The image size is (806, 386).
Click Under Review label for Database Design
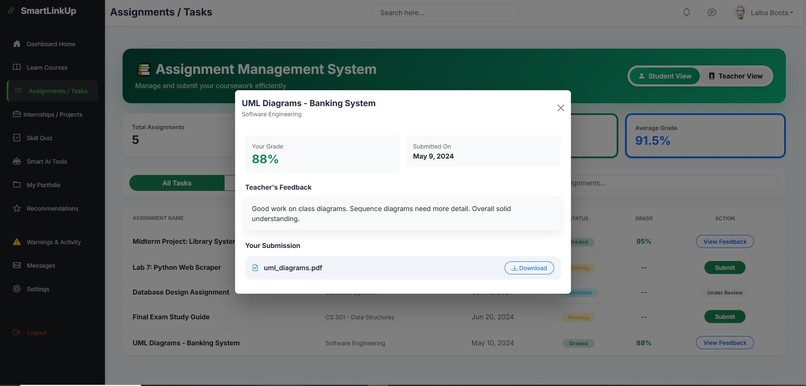[x=724, y=292]
